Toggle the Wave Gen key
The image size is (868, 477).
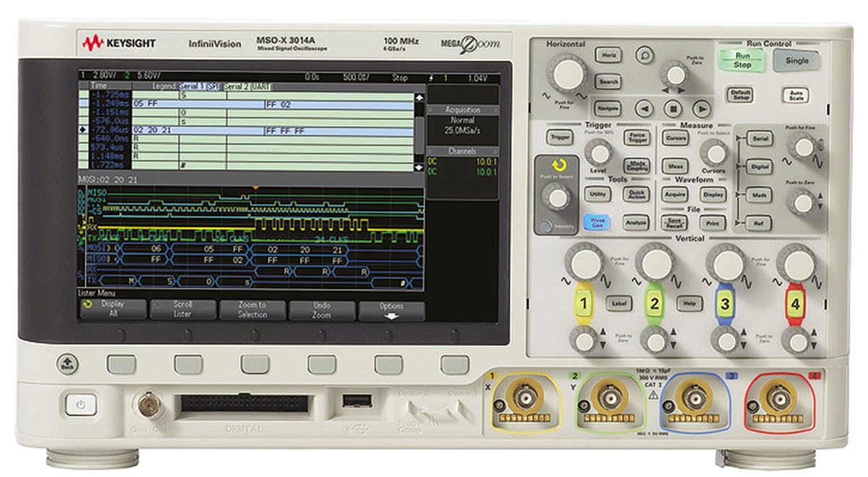click(597, 223)
